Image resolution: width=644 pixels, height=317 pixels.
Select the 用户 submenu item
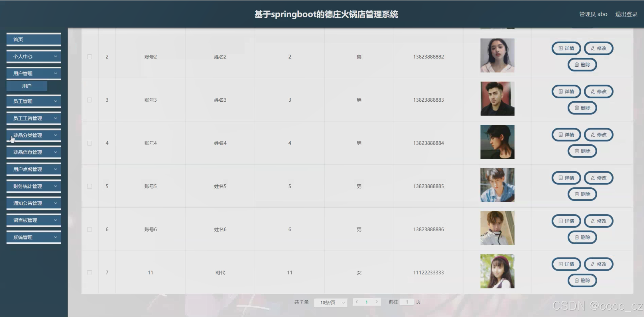click(x=27, y=86)
